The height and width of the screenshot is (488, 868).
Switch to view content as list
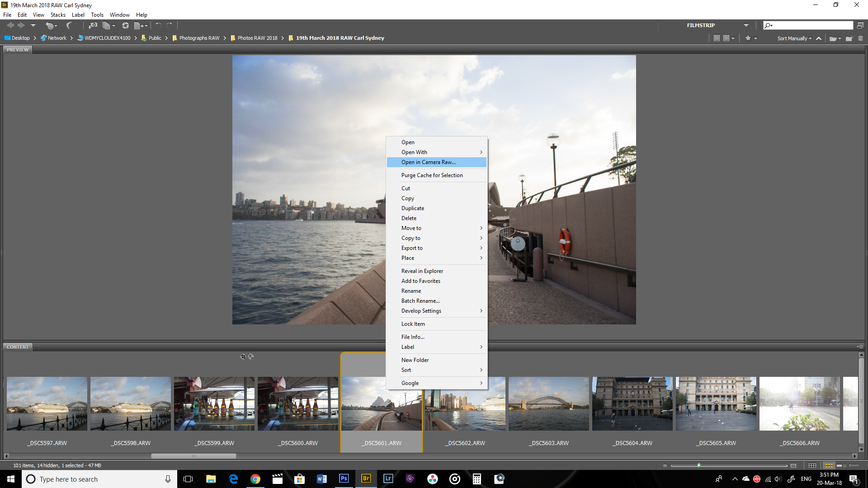point(854,465)
